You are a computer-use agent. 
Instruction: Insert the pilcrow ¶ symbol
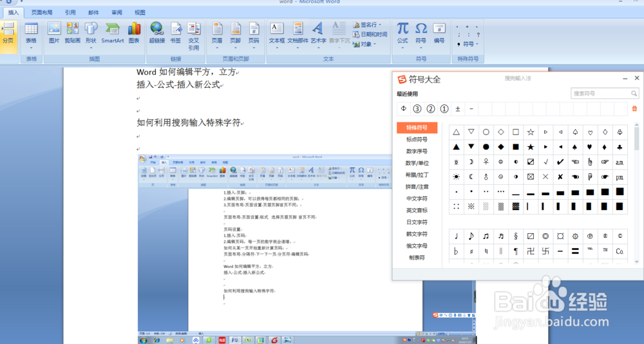pos(515,251)
